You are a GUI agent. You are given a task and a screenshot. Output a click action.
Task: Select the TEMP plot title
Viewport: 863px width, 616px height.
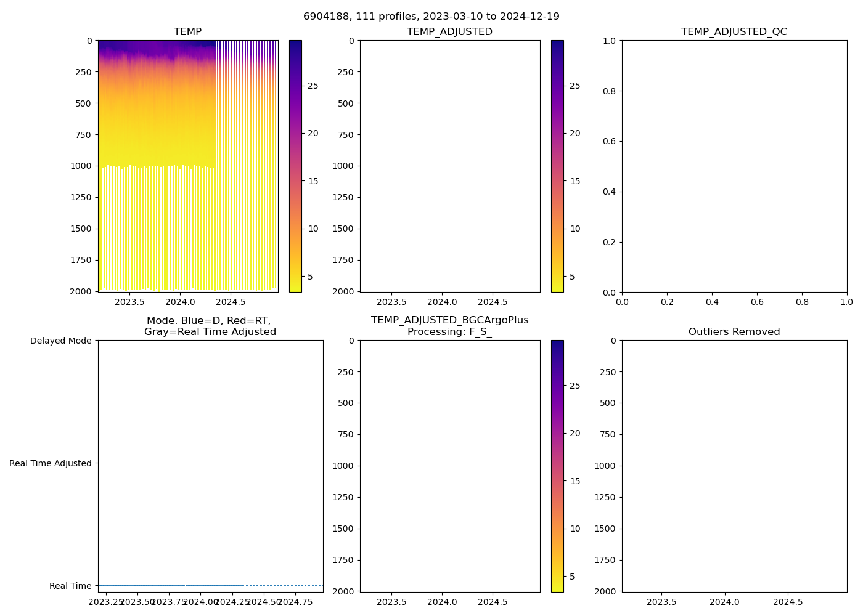187,32
